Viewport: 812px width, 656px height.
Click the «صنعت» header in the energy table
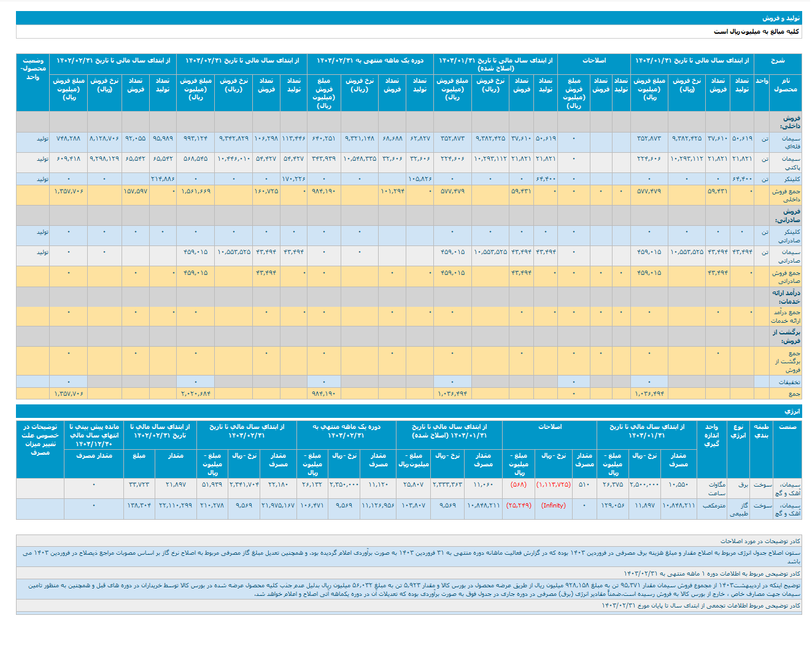(787, 426)
